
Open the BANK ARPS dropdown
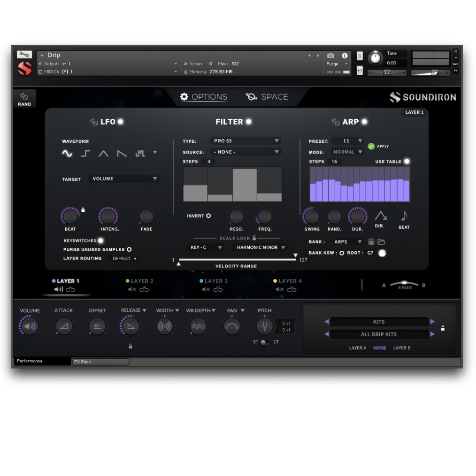click(347, 242)
